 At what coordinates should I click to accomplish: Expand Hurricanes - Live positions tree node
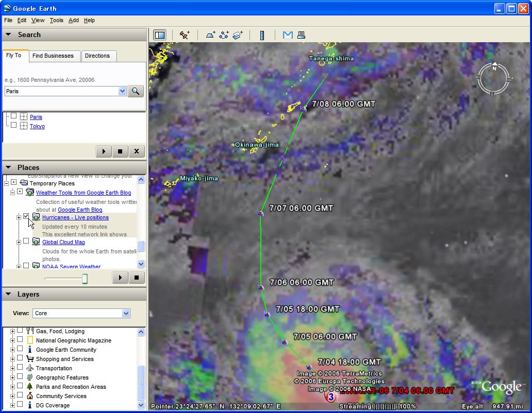19,217
